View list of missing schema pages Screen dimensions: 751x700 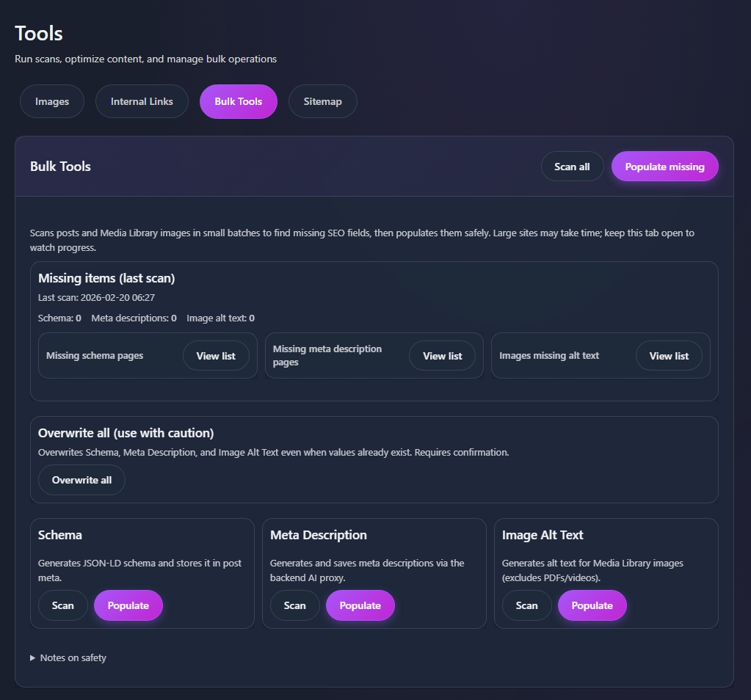pyautogui.click(x=215, y=355)
